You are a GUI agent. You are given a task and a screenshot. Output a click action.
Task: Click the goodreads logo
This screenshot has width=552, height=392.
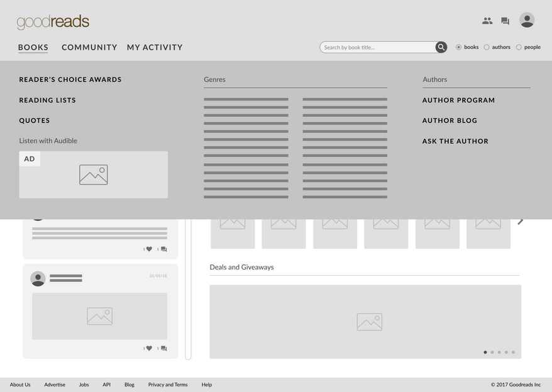(x=53, y=22)
